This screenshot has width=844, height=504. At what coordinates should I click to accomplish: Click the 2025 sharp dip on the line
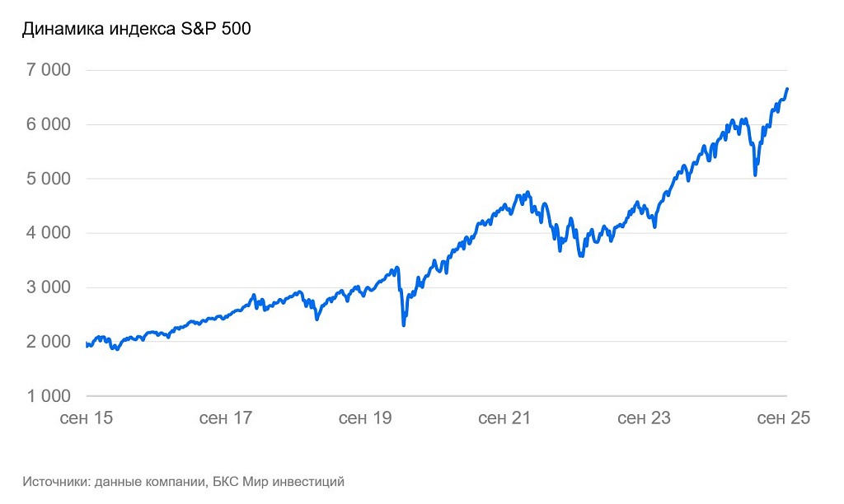click(x=756, y=175)
